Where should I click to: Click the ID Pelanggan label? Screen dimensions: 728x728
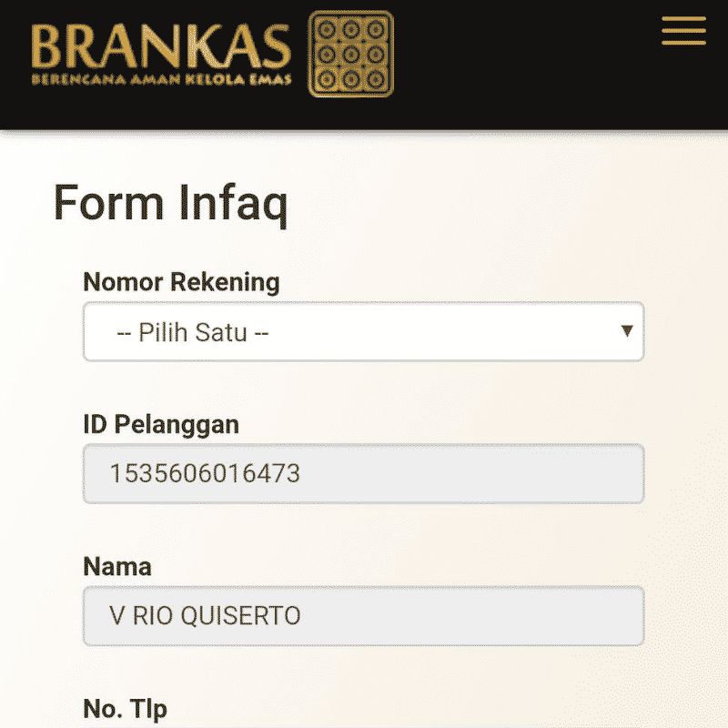(x=161, y=424)
